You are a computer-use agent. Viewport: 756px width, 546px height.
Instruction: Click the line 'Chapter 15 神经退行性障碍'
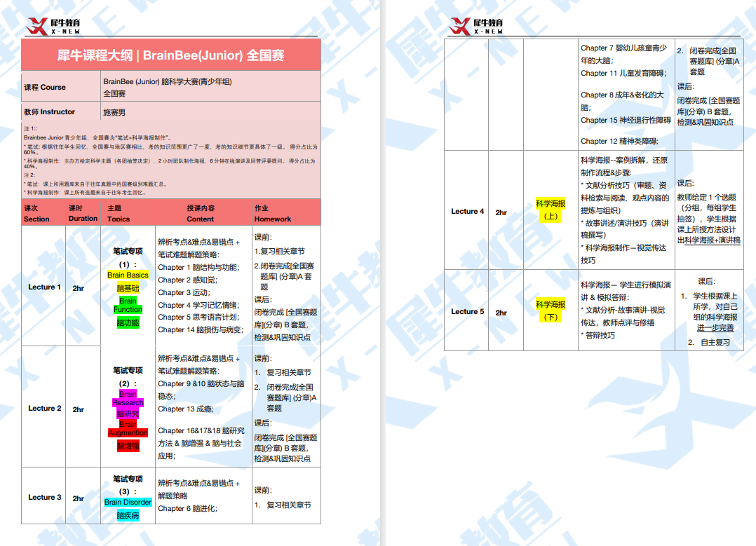click(x=626, y=120)
